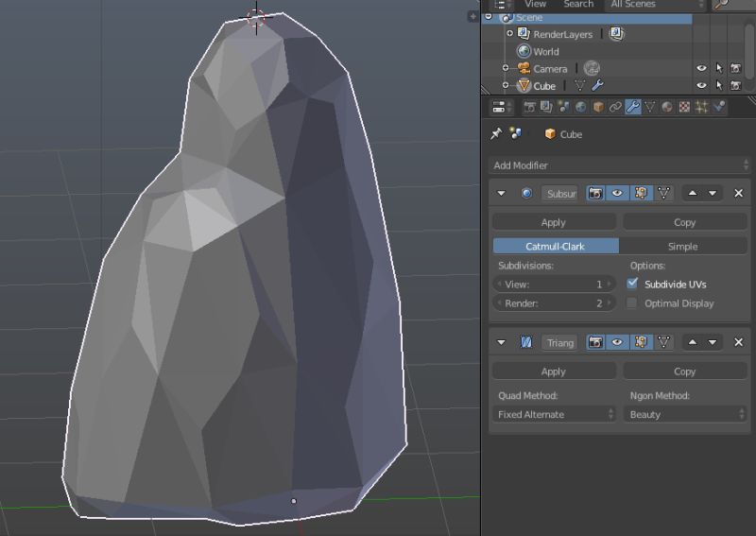Open the Quad Method dropdown
This screenshot has width=756, height=536.
555,414
